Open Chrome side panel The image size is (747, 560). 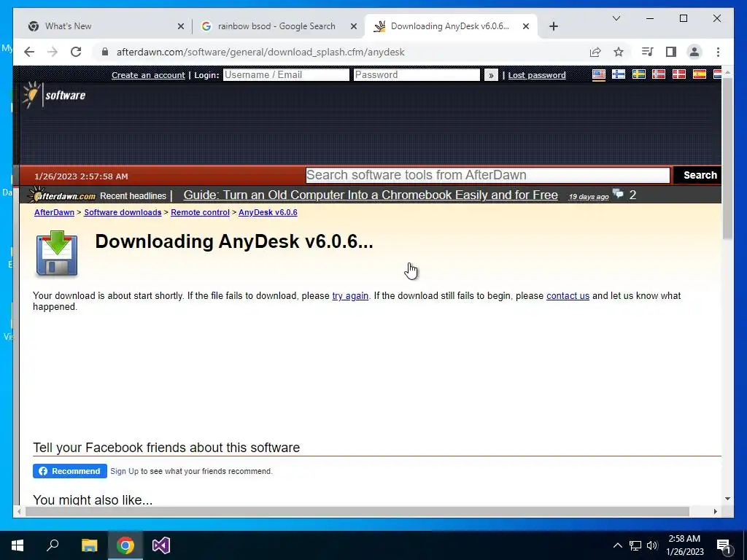click(x=671, y=52)
